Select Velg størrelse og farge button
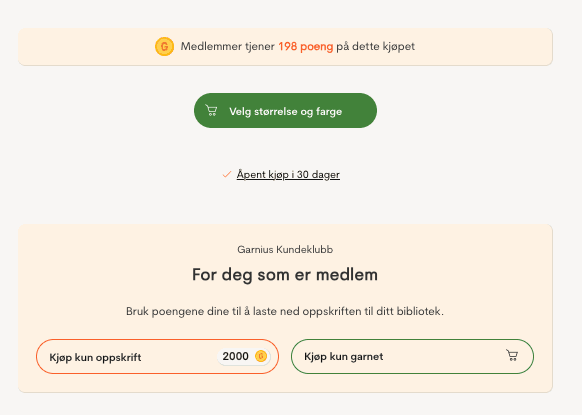582x415 pixels. pos(285,111)
